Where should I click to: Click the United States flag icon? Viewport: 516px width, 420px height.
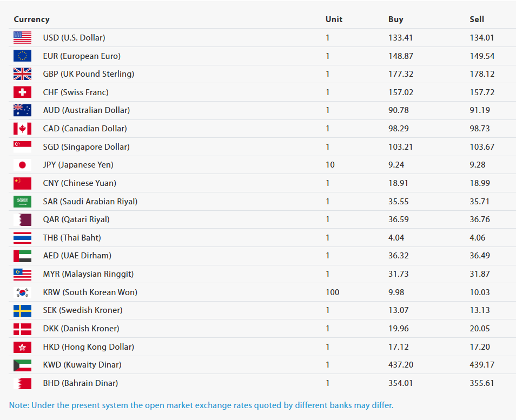pos(22,38)
